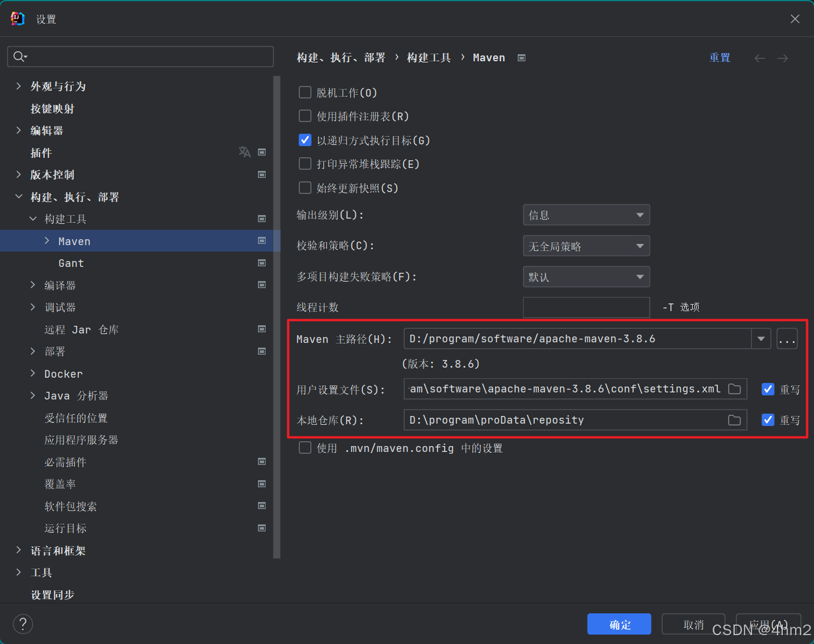The width and height of the screenshot is (814, 644).
Task: Select 应用程序服务器 settings page
Action: [81, 440]
